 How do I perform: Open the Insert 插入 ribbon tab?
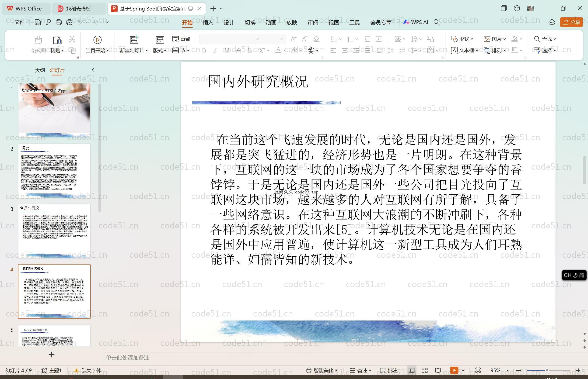pos(208,23)
